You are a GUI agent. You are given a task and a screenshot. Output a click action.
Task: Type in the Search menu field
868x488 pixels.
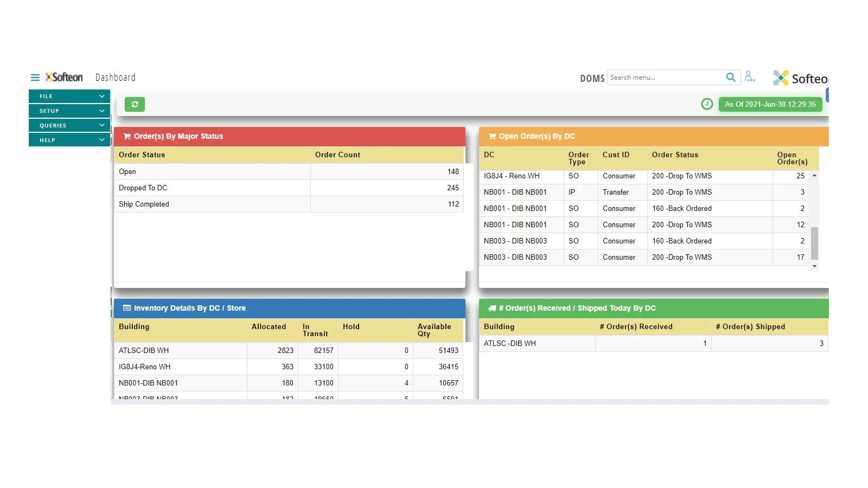665,78
